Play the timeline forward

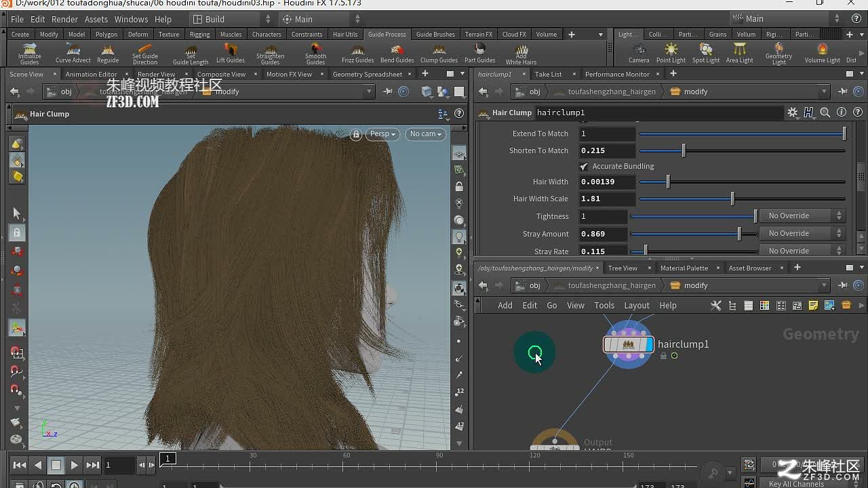75,465
